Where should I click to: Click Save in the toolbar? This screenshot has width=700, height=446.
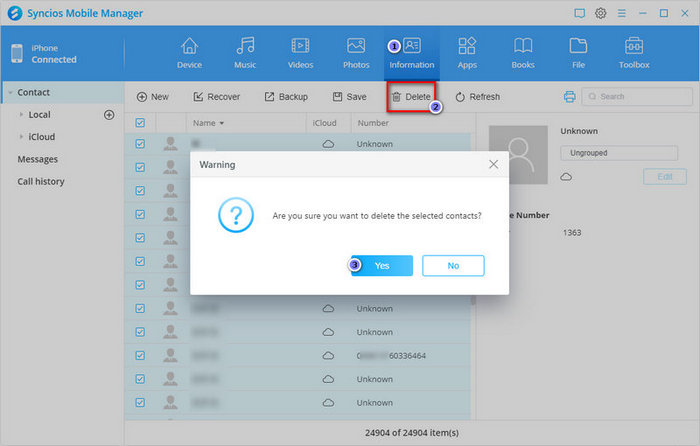[350, 97]
